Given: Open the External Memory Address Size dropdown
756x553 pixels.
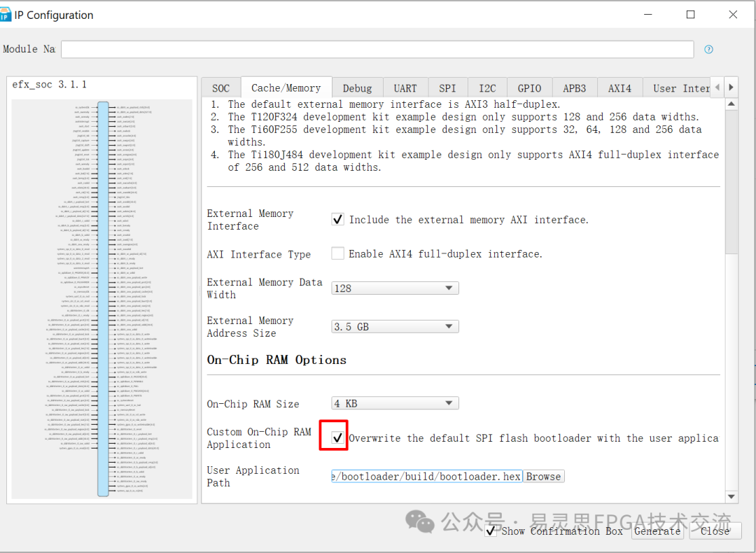Looking at the screenshot, I should click(395, 327).
